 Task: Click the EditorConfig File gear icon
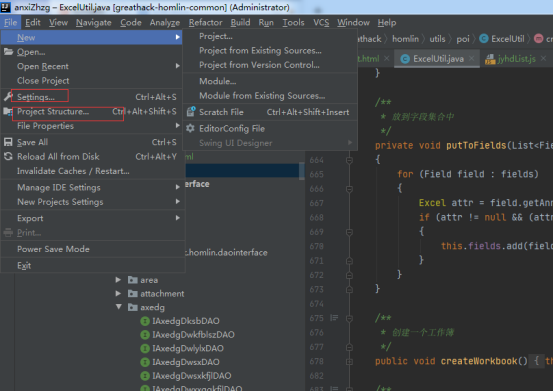click(190, 128)
